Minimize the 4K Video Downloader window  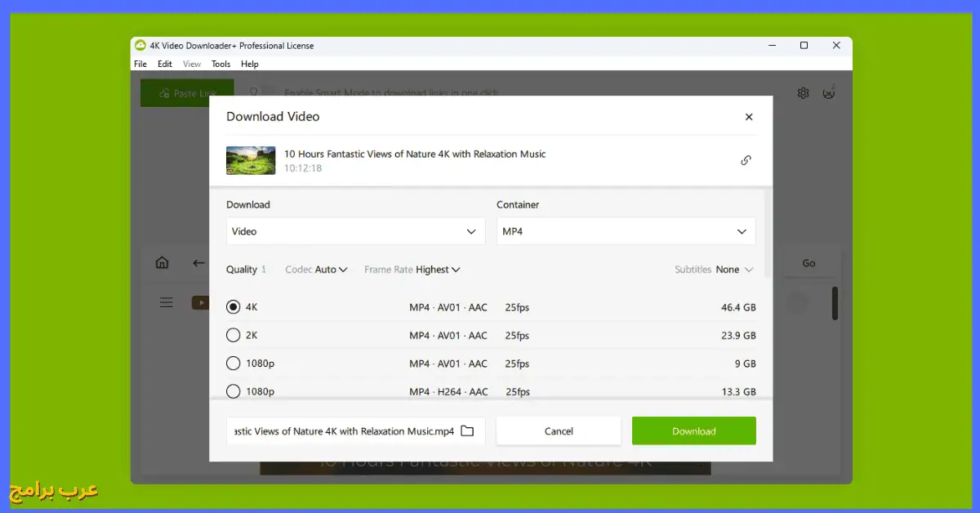[773, 46]
